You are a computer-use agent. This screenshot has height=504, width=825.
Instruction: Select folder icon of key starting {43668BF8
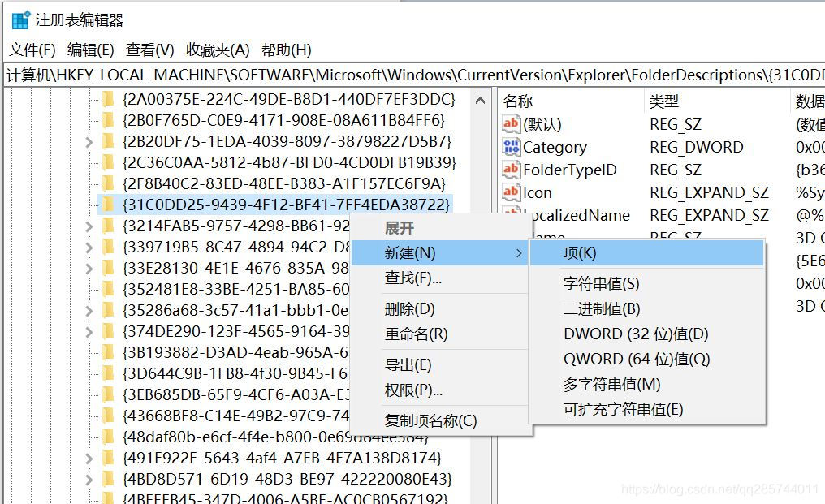coord(108,416)
